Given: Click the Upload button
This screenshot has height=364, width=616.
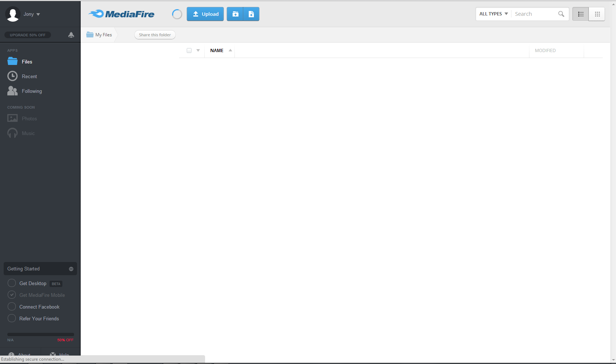Looking at the screenshot, I should 205,14.
